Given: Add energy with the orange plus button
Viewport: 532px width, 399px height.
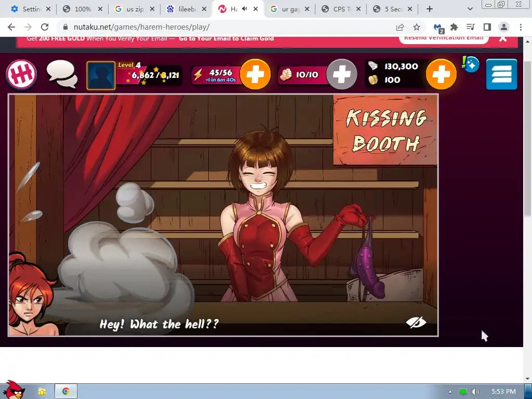Looking at the screenshot, I should click(255, 74).
